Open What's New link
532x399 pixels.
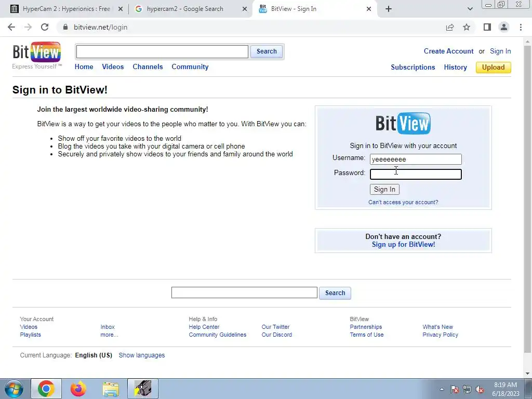437,327
